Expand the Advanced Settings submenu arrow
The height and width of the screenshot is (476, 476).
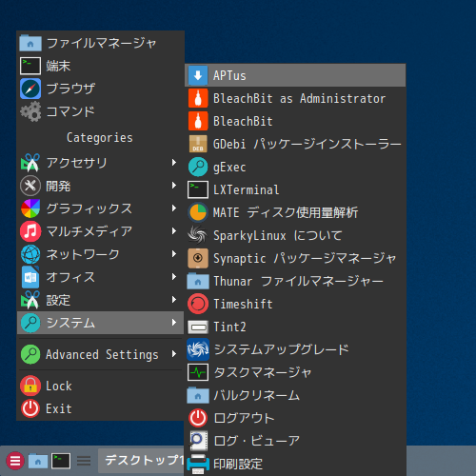pos(174,354)
